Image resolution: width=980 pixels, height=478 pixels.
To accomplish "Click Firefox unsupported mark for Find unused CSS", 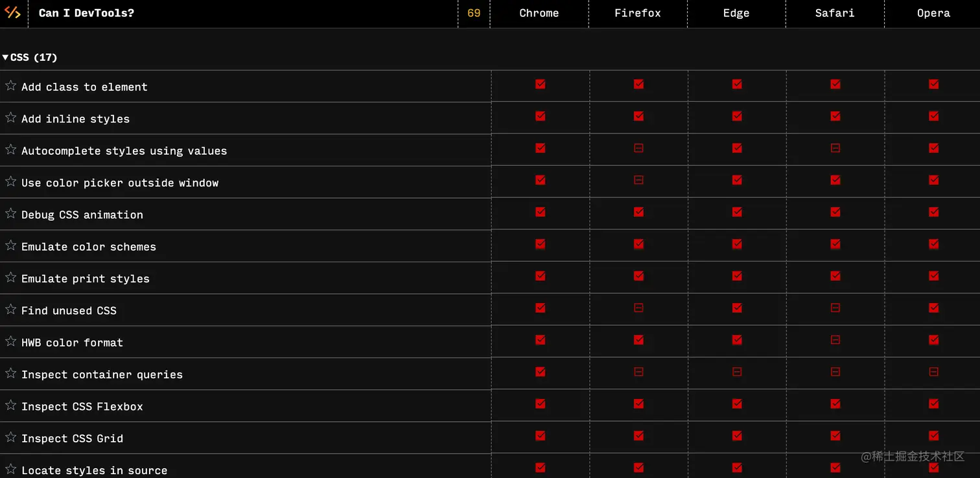I will pyautogui.click(x=638, y=308).
